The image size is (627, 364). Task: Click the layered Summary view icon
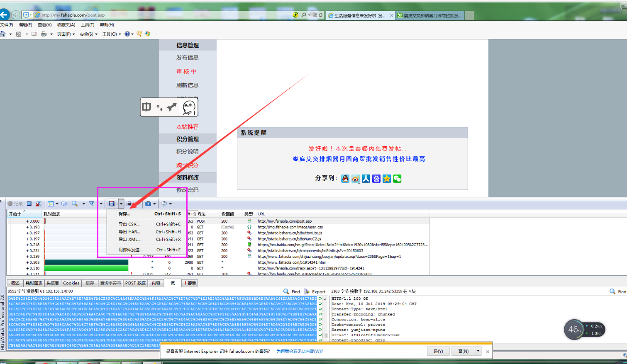click(63, 204)
